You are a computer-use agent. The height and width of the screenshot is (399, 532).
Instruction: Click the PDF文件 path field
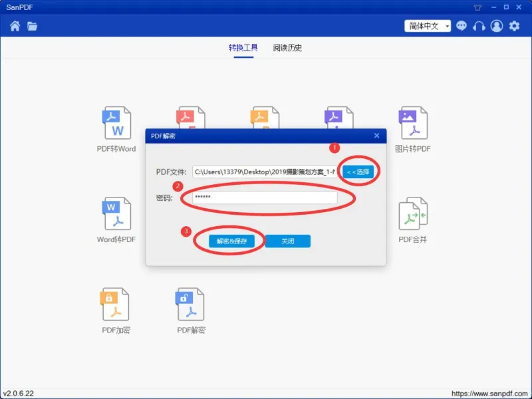pos(265,172)
